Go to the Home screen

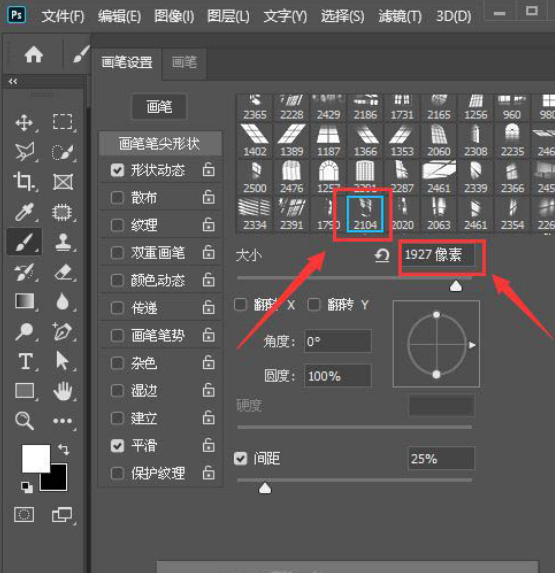click(x=34, y=55)
